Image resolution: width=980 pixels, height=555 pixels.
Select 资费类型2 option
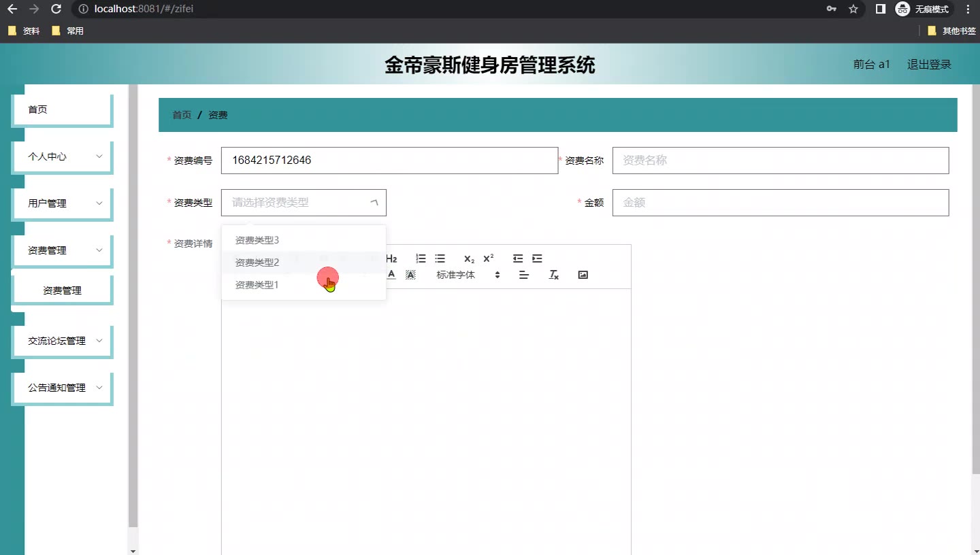point(304,263)
